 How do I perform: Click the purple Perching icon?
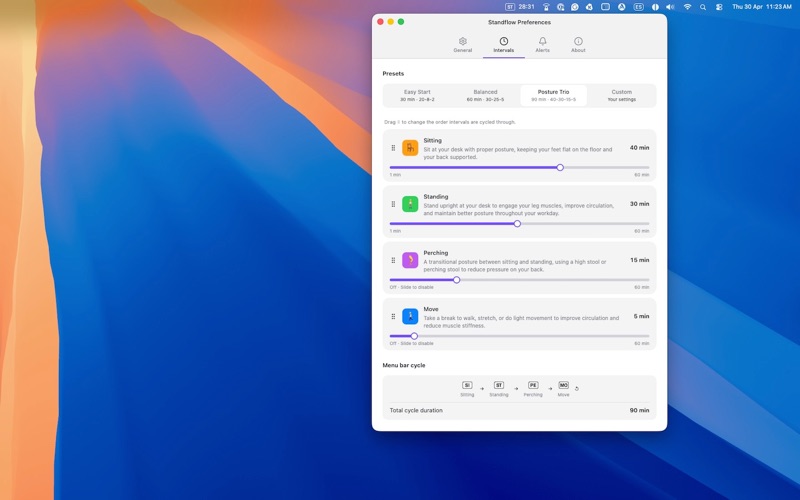click(x=410, y=260)
